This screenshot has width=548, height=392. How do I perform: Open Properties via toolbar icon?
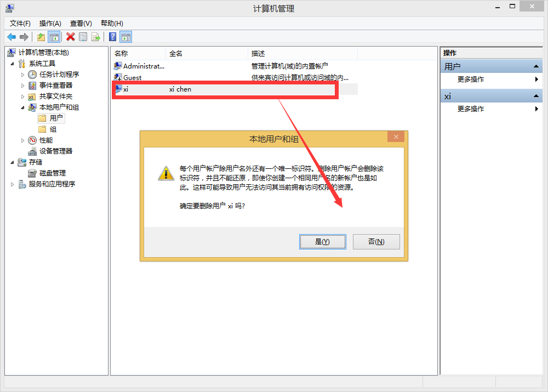tap(83, 37)
